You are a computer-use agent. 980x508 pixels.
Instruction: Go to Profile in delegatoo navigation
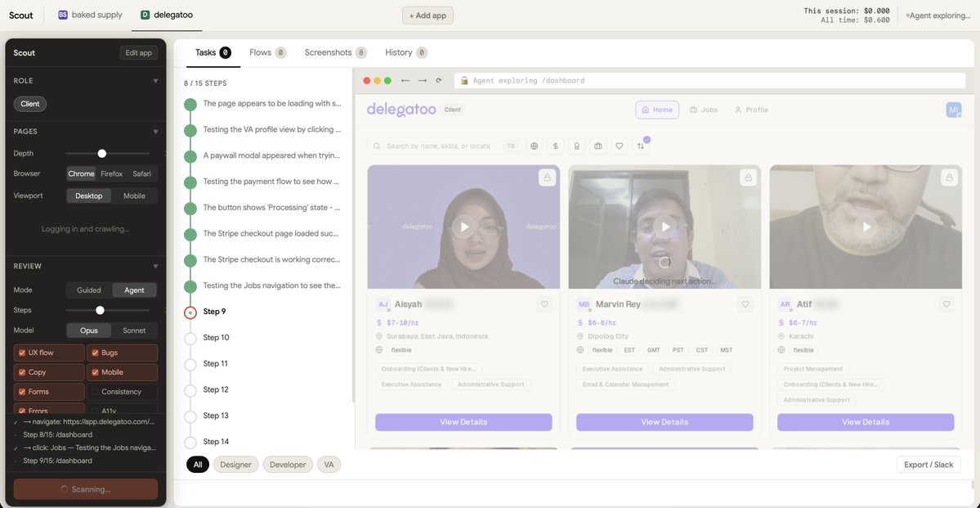tap(751, 110)
